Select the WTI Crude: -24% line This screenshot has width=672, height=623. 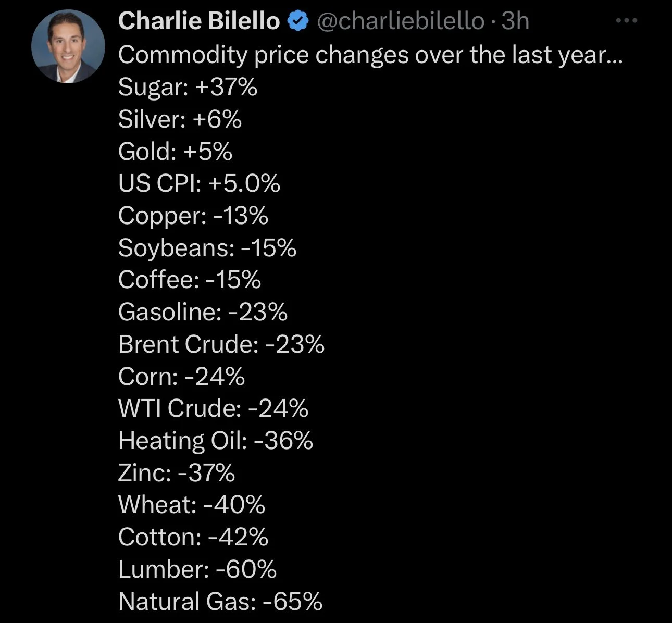[213, 408]
